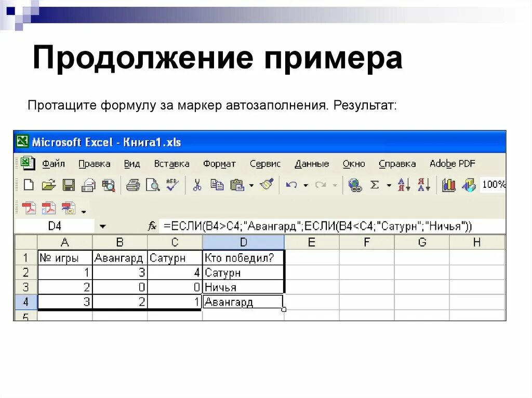Click first Adobe PDF convert icon

click(x=29, y=208)
